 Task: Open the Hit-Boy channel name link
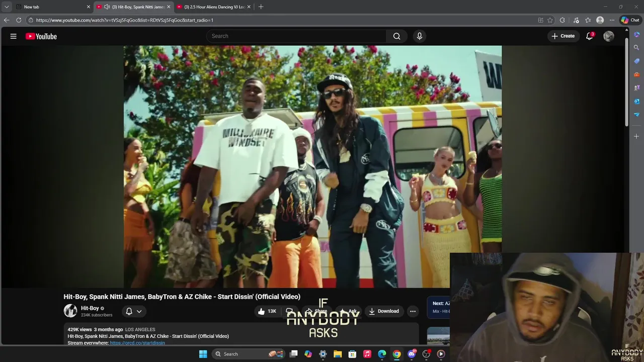click(90, 308)
